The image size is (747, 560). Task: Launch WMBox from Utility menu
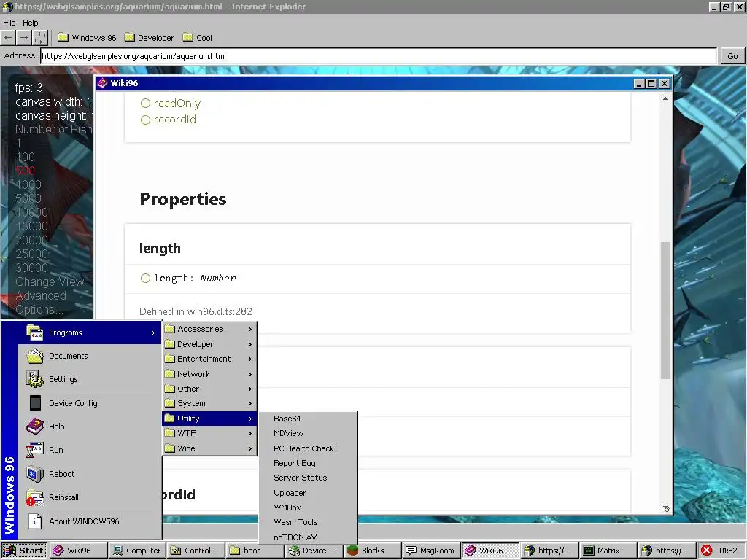[308, 507]
